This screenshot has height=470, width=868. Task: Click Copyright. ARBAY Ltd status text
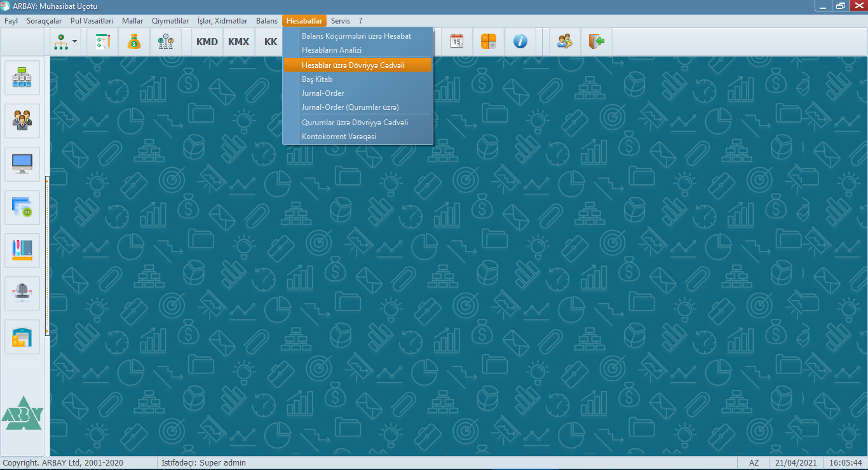coord(63,463)
